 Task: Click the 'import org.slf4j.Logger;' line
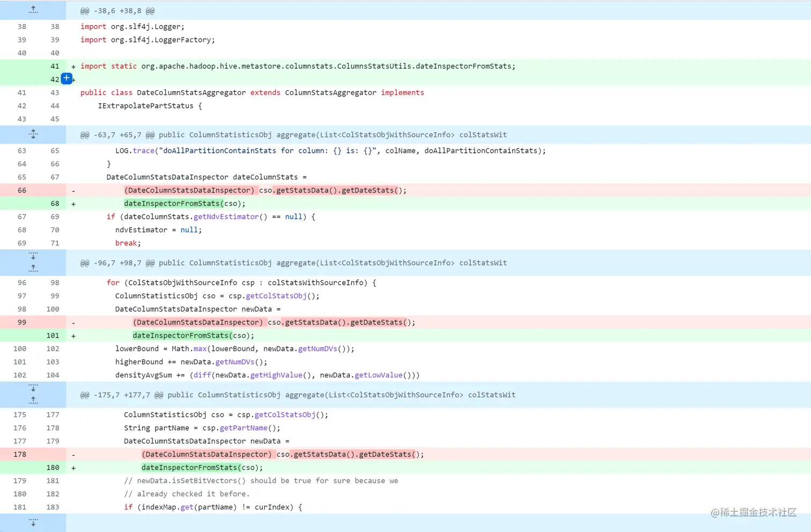click(x=132, y=26)
